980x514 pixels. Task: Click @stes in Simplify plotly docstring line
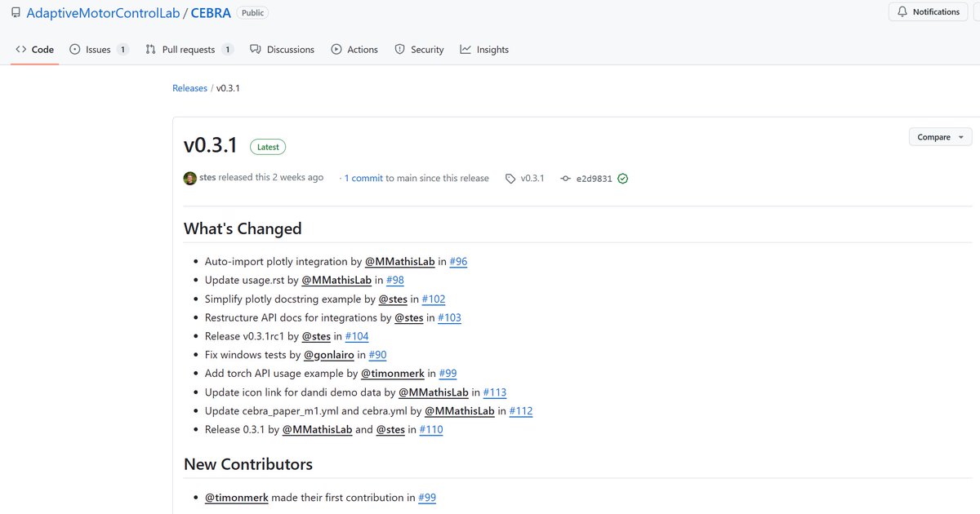[393, 299]
